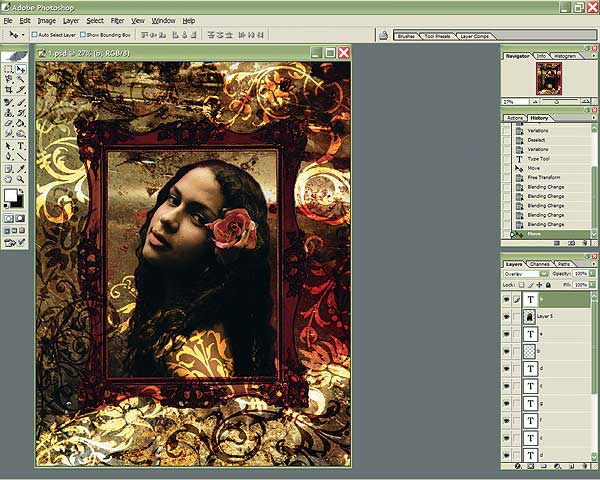Open the file browser icon in options bar
600x480 pixels.
coord(383,35)
